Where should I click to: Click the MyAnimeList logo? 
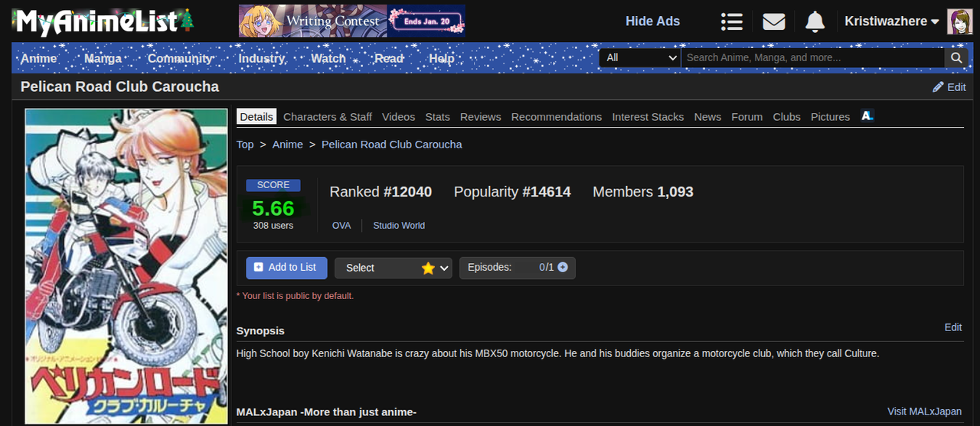[x=104, y=22]
